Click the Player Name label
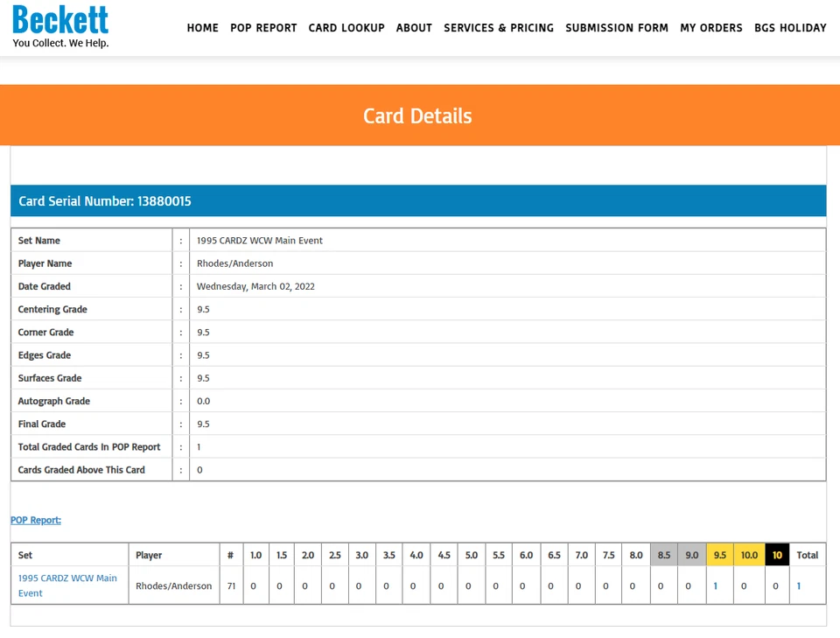Screen dimensions: 840x638 [x=45, y=263]
